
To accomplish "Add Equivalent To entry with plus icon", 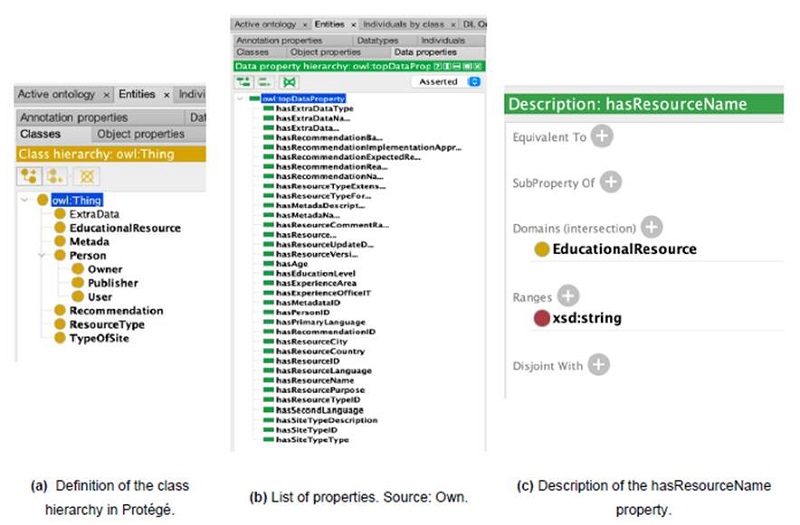I will (602, 136).
